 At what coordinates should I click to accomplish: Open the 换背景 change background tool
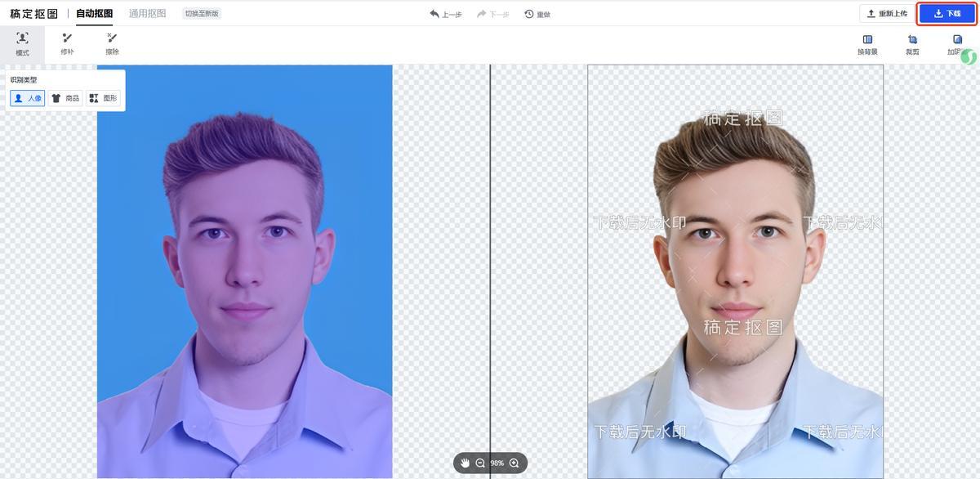867,44
